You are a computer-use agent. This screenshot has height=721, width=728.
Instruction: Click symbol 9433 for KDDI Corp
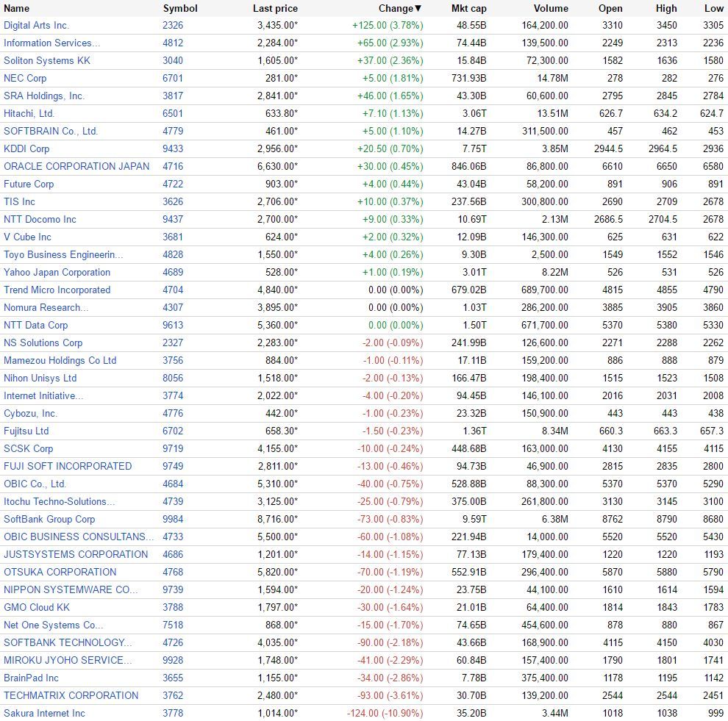pyautogui.click(x=173, y=148)
